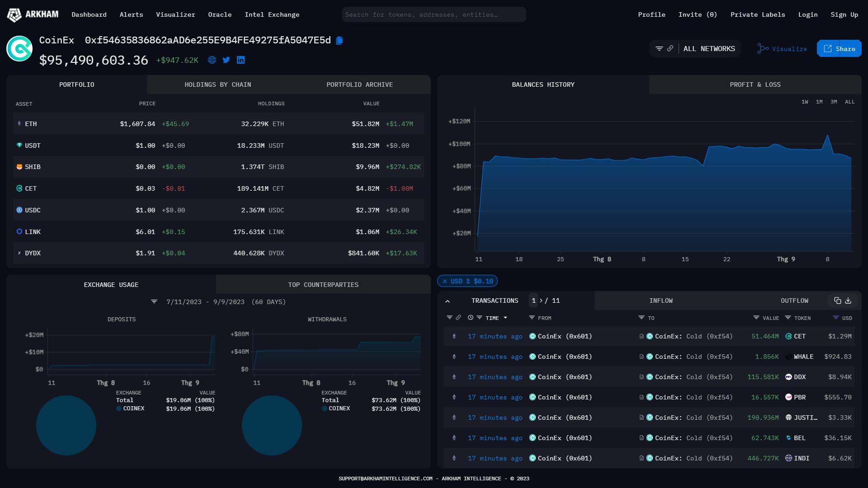Remove the USD ≥ $0.10 filter chip
This screenshot has width=868, height=488.
(445, 282)
